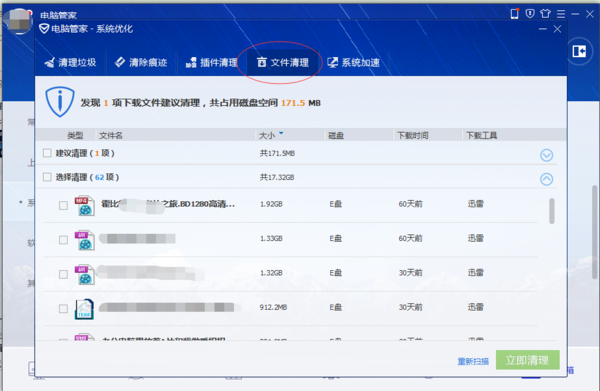Minimize the 系统优化 dialog

coord(543,29)
